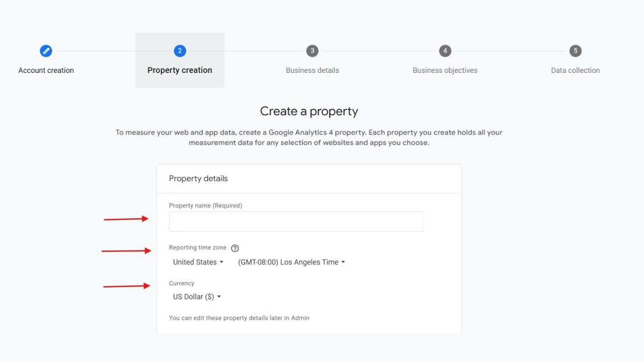Click the Property name (Required) label

(206, 205)
